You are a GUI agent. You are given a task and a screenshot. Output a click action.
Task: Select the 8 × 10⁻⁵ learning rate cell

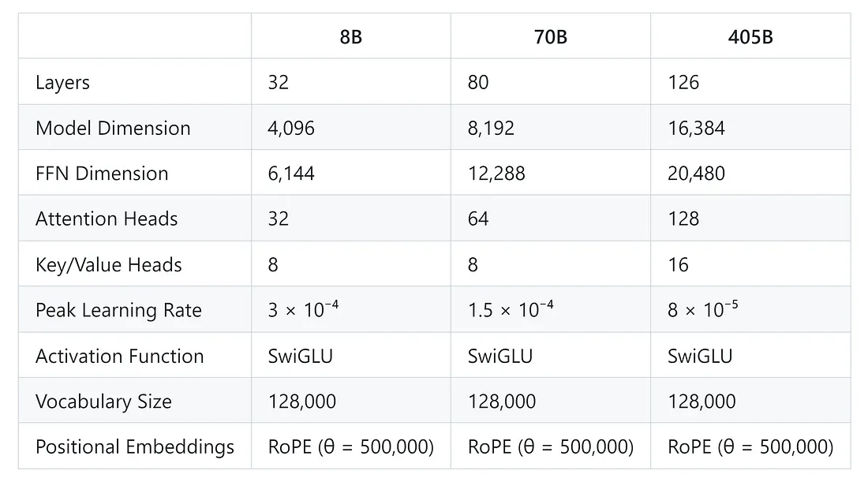point(703,310)
